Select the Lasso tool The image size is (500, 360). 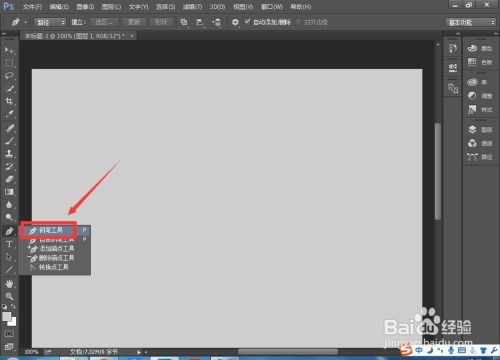click(9, 76)
